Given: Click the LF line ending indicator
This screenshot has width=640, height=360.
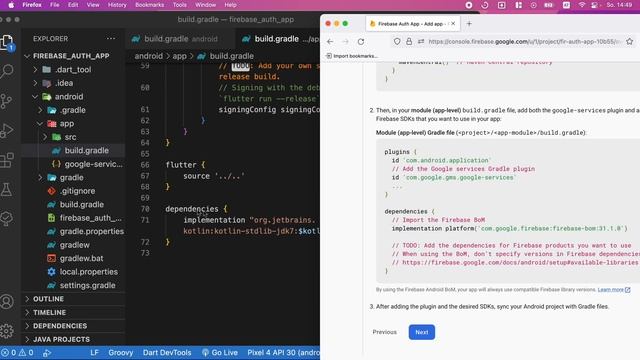Looking at the screenshot, I should [x=94, y=352].
